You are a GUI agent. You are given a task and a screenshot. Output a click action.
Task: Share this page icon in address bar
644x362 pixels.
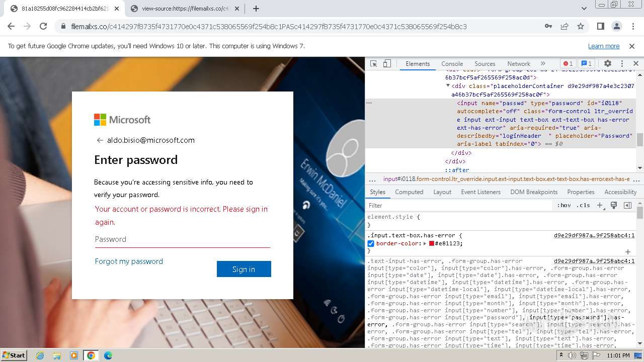[x=565, y=26]
